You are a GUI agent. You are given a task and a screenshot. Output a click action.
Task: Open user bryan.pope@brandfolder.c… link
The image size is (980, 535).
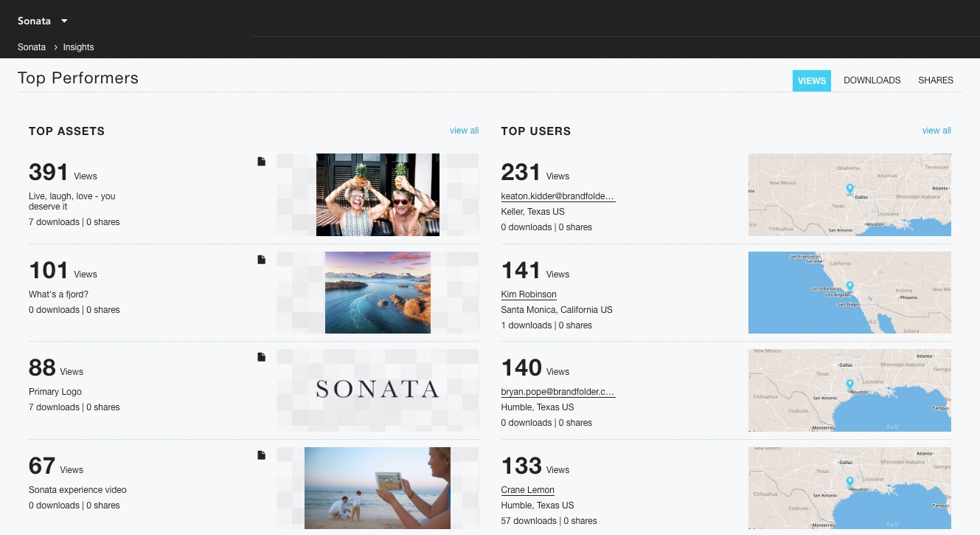(558, 392)
